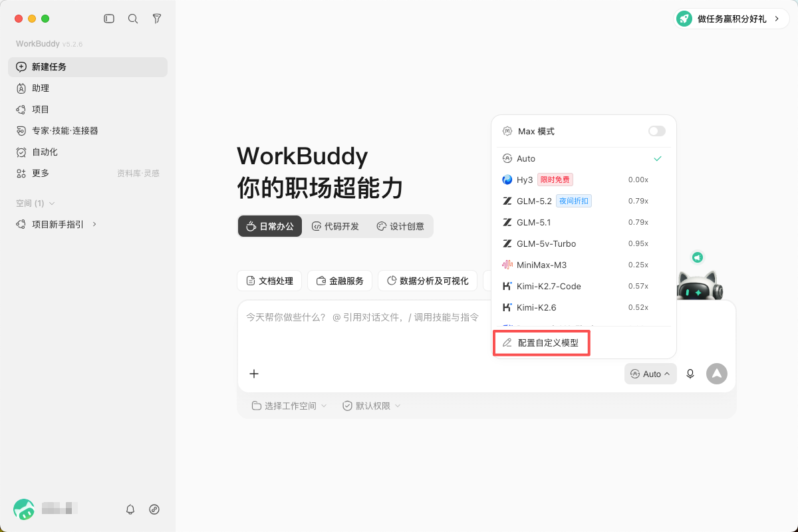The width and height of the screenshot is (798, 532).
Task: Expand 项目新手指引 chevron
Action: [94, 224]
